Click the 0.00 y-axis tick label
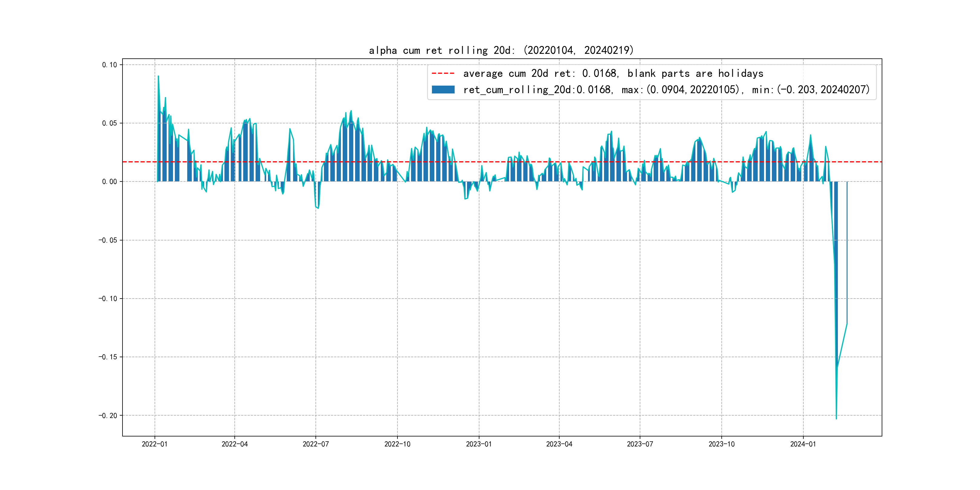The width and height of the screenshot is (980, 490). click(x=109, y=182)
